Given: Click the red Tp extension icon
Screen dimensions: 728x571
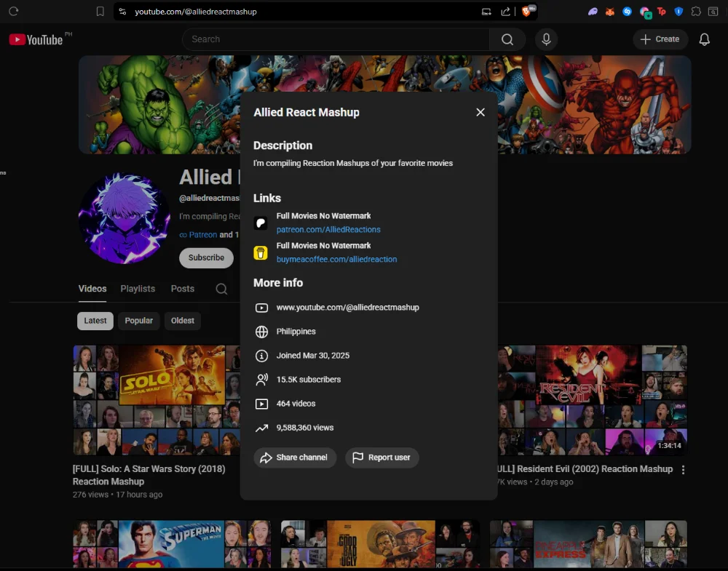Looking at the screenshot, I should tap(661, 12).
